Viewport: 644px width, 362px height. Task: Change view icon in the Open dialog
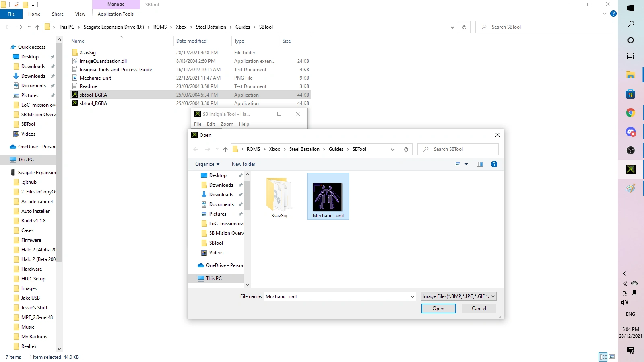pyautogui.click(x=458, y=164)
